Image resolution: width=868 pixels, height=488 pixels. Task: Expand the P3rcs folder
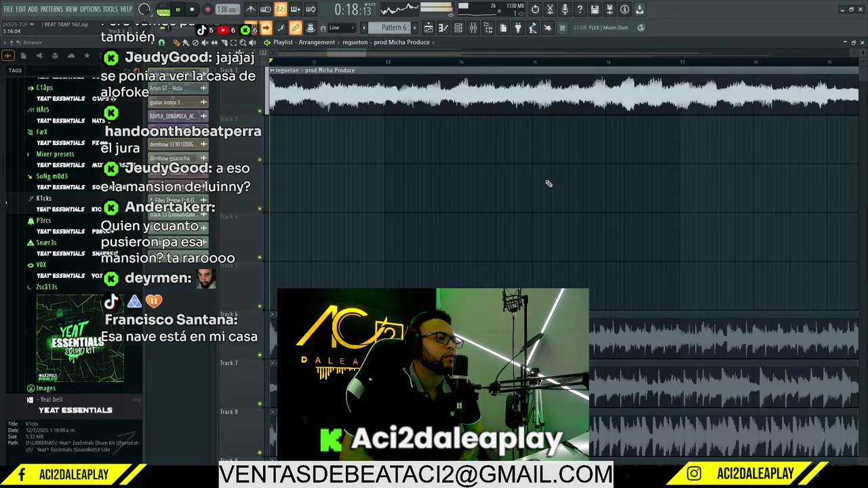click(x=43, y=220)
